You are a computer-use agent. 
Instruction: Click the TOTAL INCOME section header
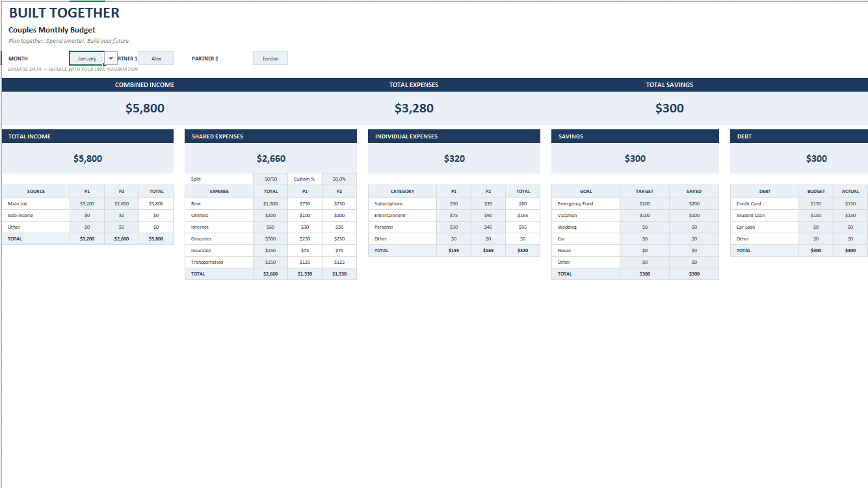88,136
